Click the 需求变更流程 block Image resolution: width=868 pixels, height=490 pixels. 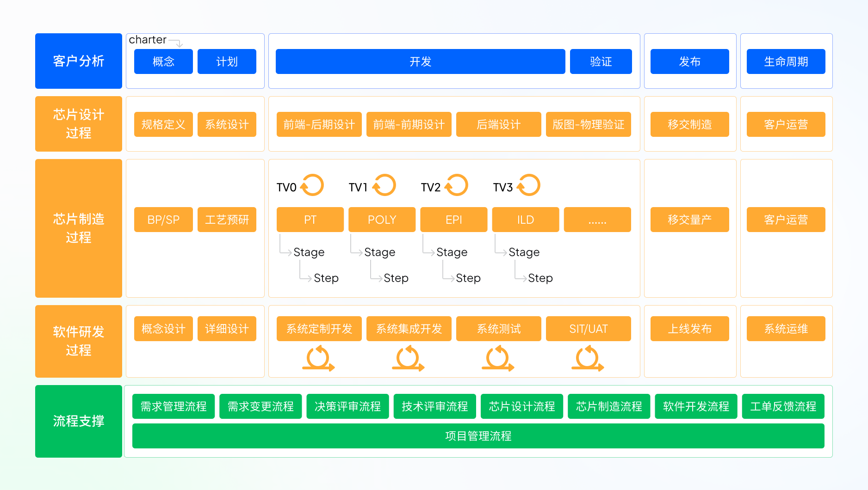click(x=260, y=406)
